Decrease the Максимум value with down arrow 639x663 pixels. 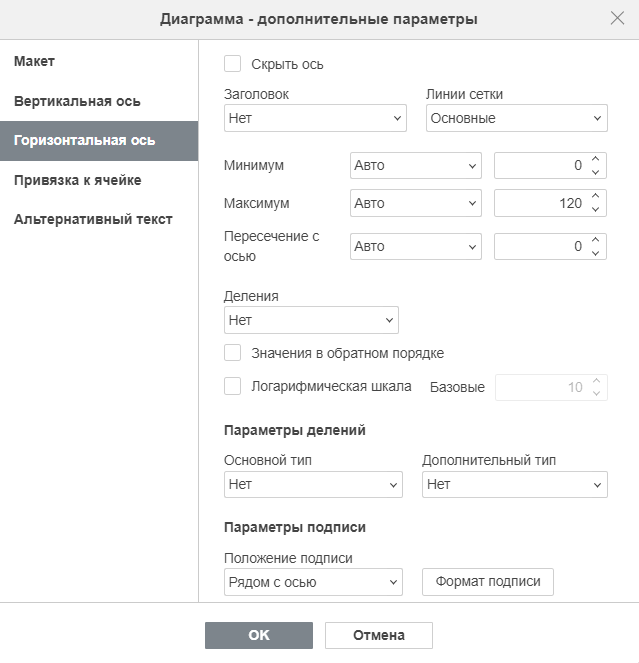(x=595, y=209)
